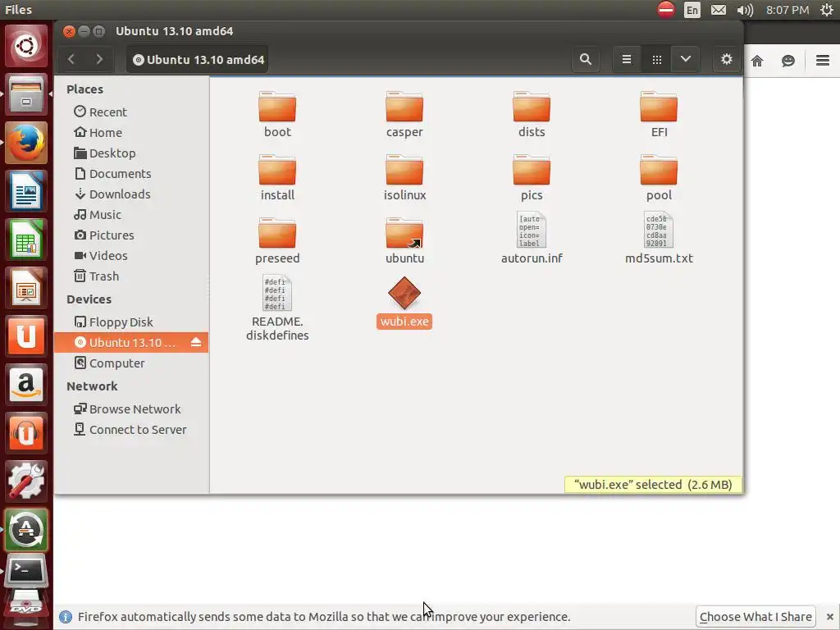This screenshot has height=630, width=840.
Task: Click Browse Network
Action: (131, 409)
